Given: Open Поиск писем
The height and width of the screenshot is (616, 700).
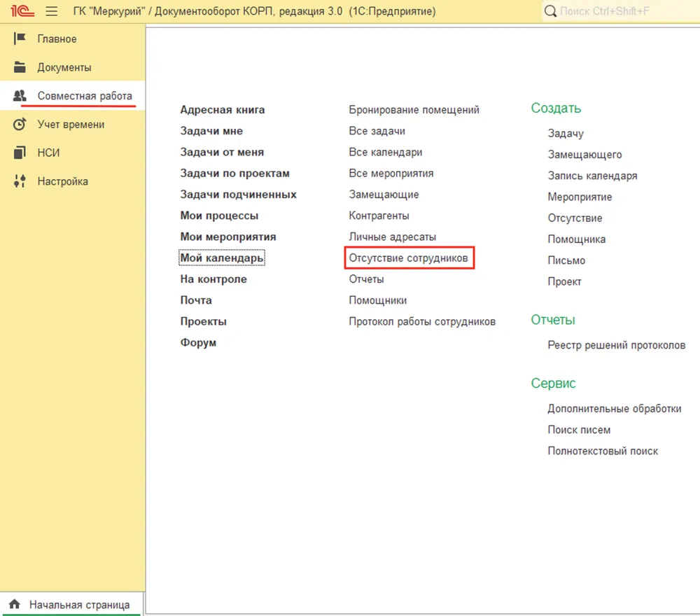Looking at the screenshot, I should 579,430.
